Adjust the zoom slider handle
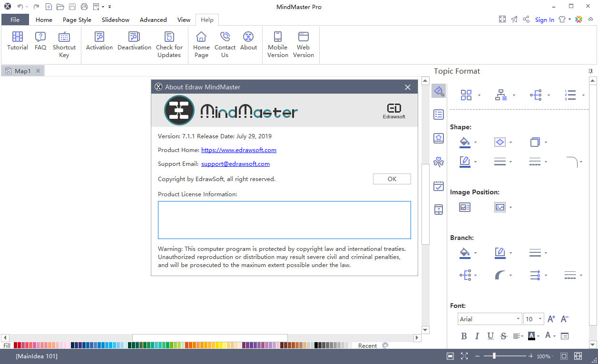 [x=494, y=356]
